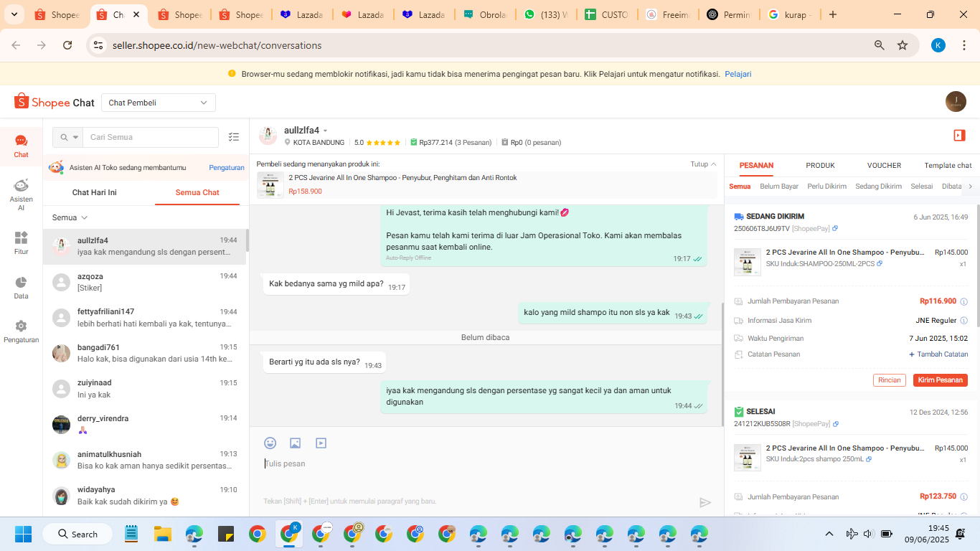Click the volume icon in system tray
The width and height of the screenshot is (980, 551).
point(868,534)
